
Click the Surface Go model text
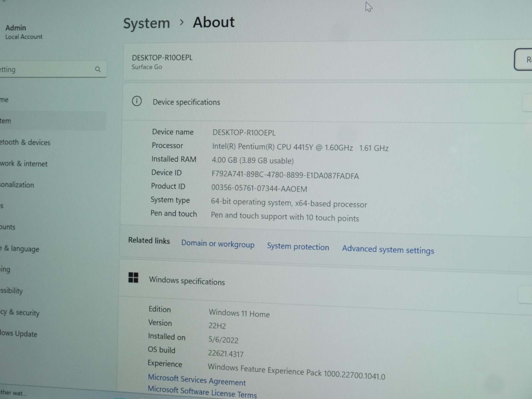[x=147, y=67]
